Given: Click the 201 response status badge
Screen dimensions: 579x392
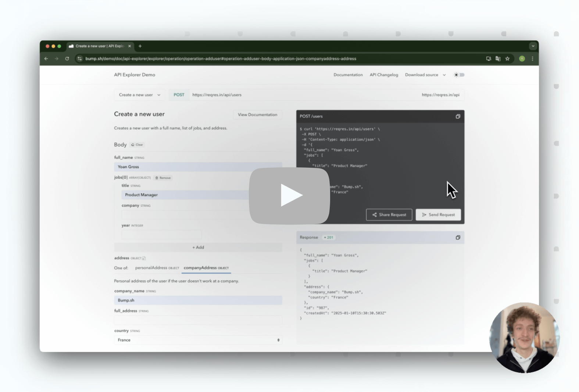Looking at the screenshot, I should [329, 238].
